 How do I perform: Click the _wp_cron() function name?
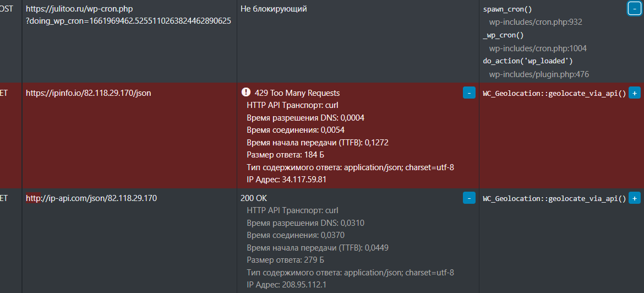[503, 35]
